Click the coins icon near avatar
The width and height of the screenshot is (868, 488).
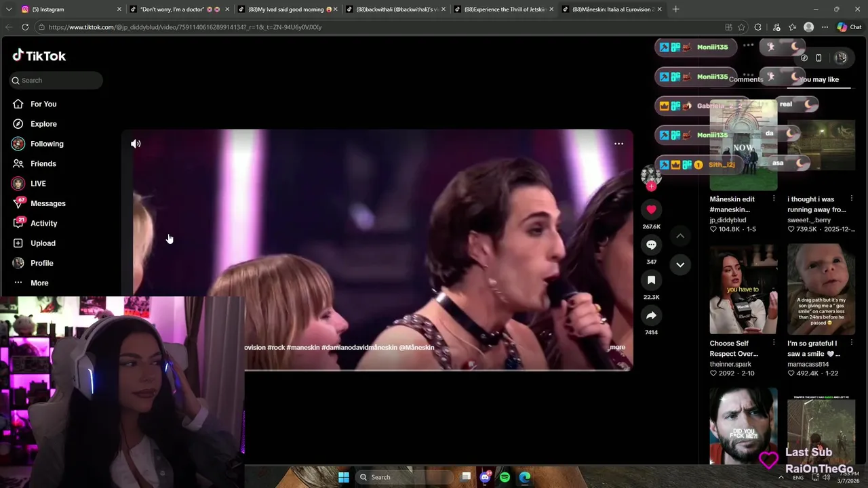(804, 58)
